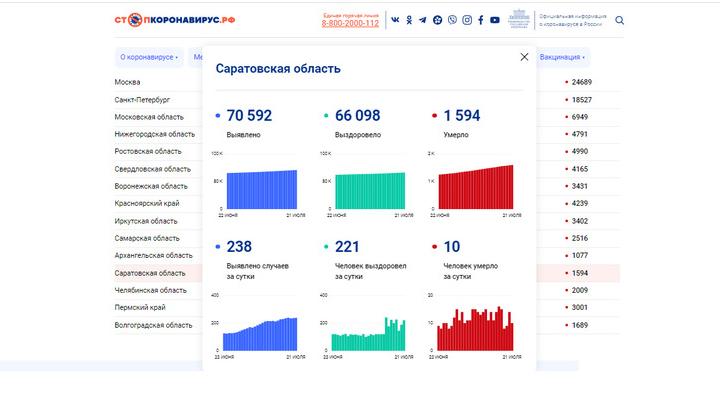Screen dimensions: 720x405
Task: Open the Viber icon in header
Action: [452, 20]
